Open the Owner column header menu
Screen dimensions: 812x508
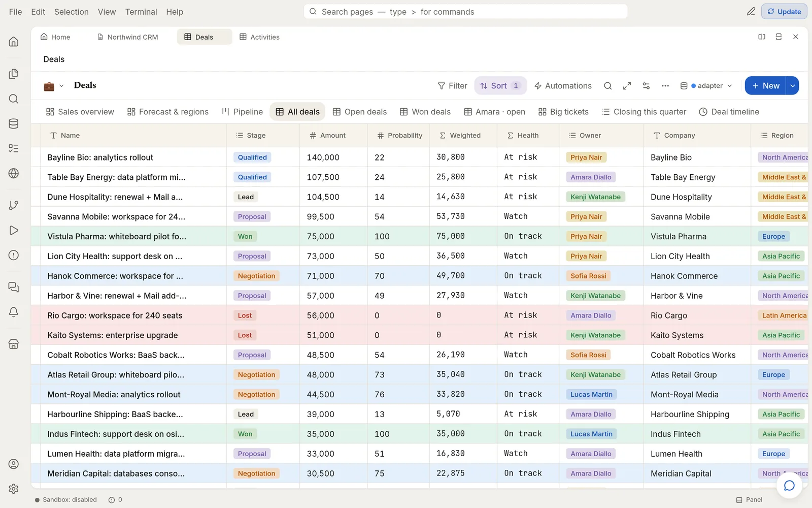point(601,136)
